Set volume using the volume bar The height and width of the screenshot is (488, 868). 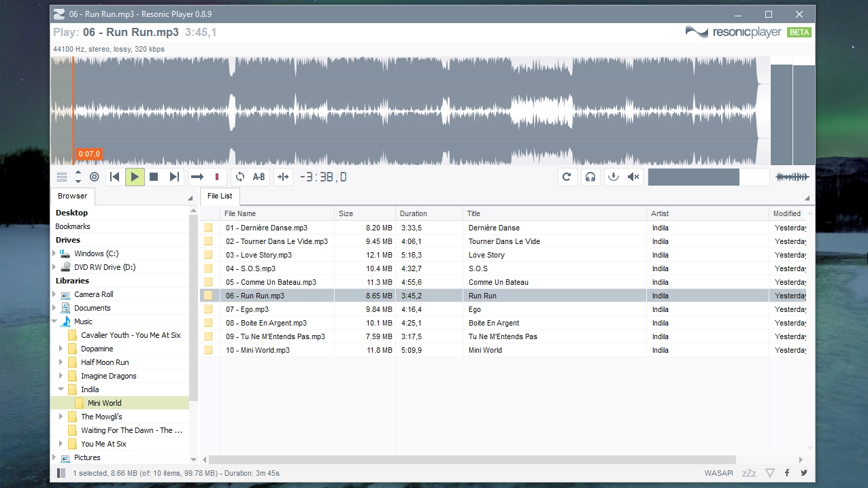pos(708,177)
